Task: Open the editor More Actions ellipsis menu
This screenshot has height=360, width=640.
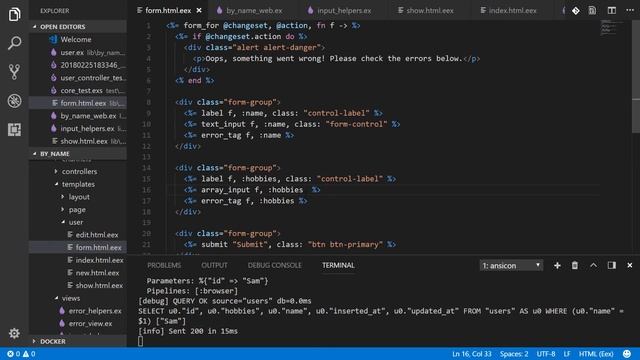Action: 630,11
